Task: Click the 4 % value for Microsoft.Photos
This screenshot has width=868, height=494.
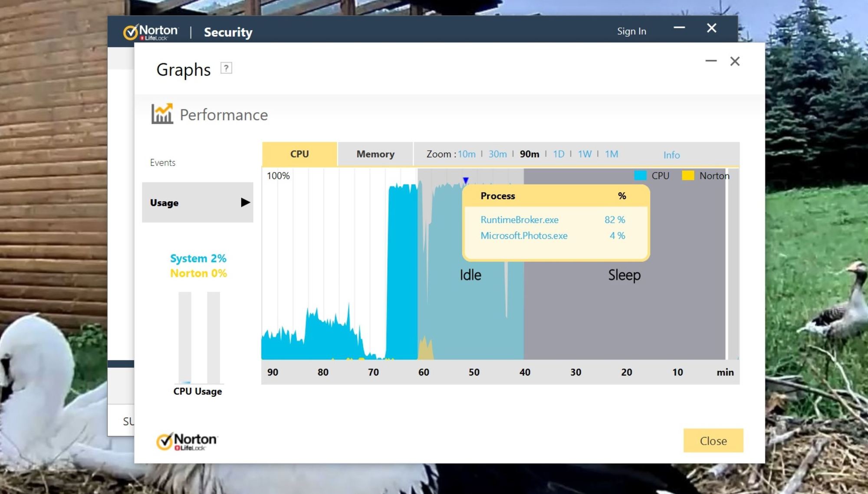Action: 617,236
